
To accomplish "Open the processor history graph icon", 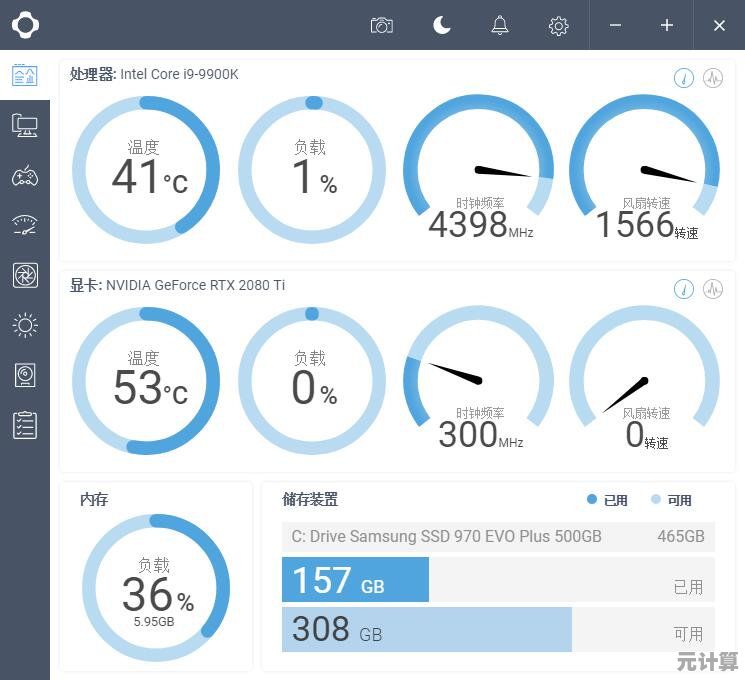I will [x=713, y=78].
